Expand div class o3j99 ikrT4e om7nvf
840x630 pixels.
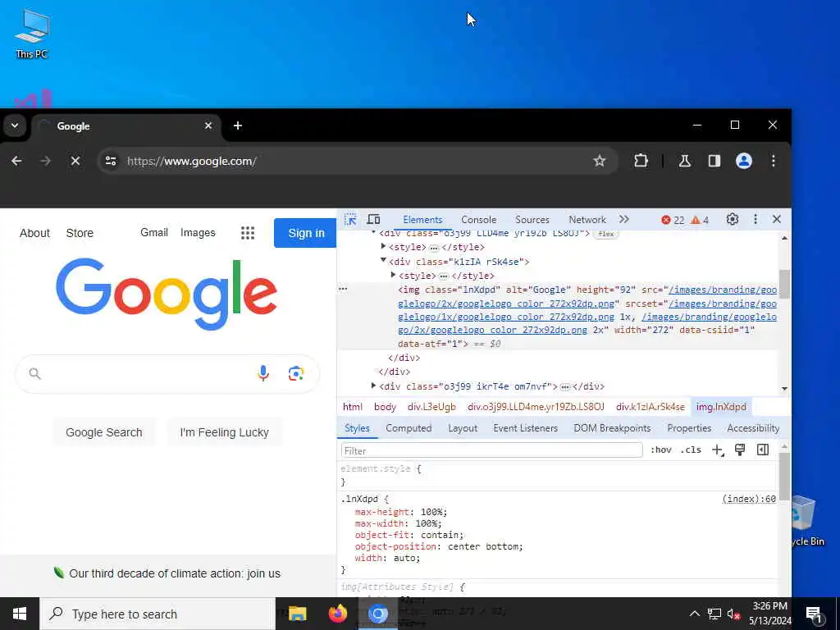[373, 386]
